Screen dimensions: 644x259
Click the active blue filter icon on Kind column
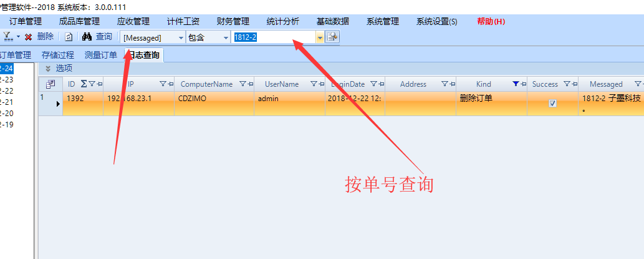point(515,84)
